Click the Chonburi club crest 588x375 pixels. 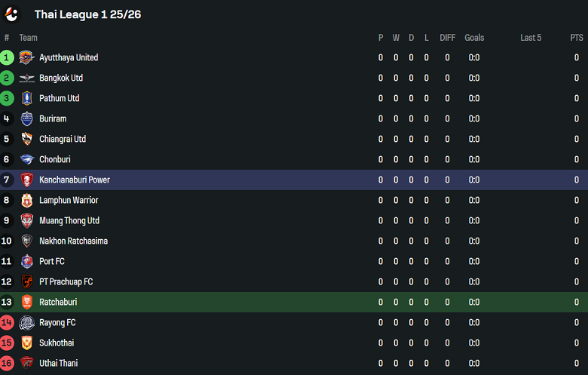pyautogui.click(x=27, y=159)
